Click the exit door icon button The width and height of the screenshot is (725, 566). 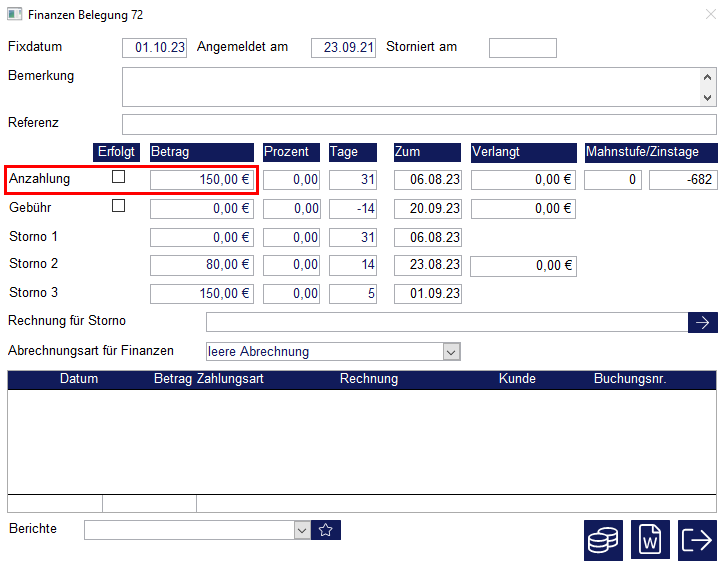[x=697, y=540]
